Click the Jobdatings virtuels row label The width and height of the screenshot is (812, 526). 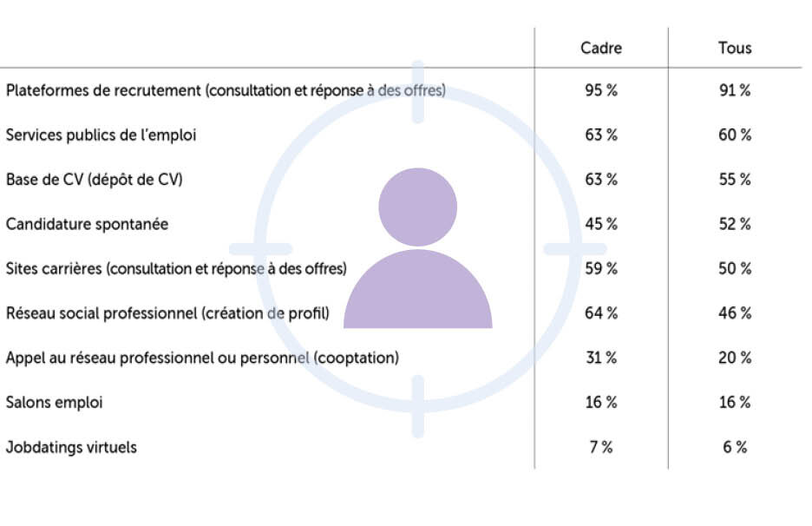click(71, 448)
